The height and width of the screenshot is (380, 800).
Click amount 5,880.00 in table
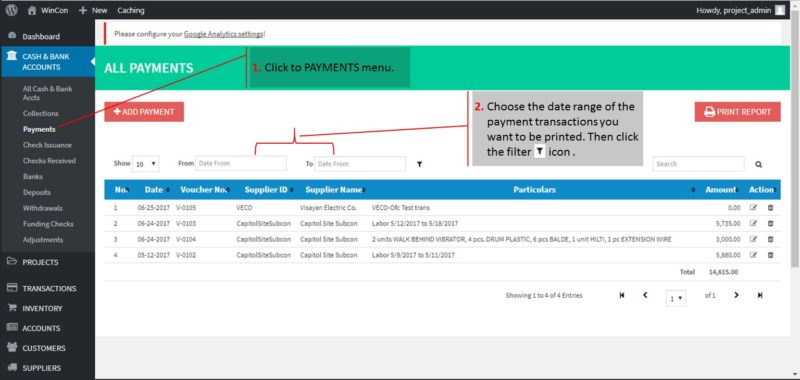[728, 255]
